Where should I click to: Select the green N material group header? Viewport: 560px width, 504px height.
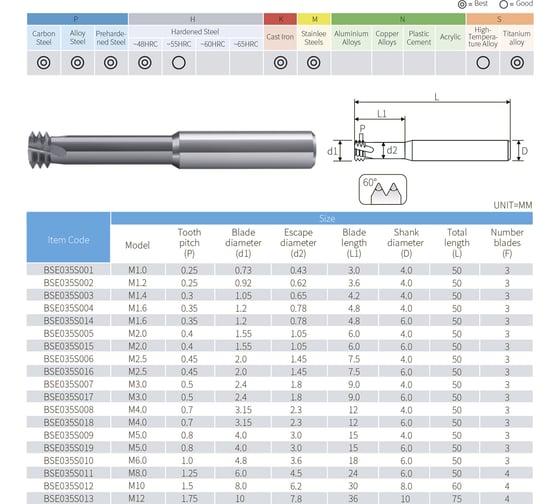(x=399, y=19)
